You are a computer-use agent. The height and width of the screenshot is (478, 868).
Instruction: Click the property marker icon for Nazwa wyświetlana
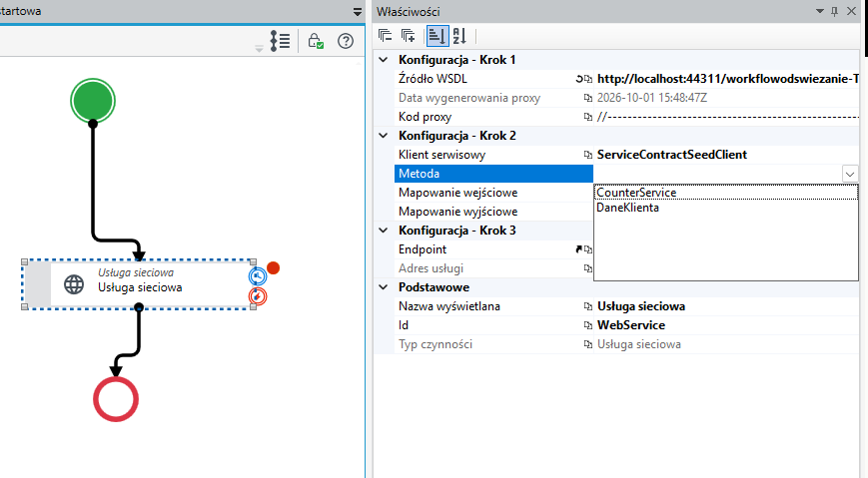[x=588, y=306]
